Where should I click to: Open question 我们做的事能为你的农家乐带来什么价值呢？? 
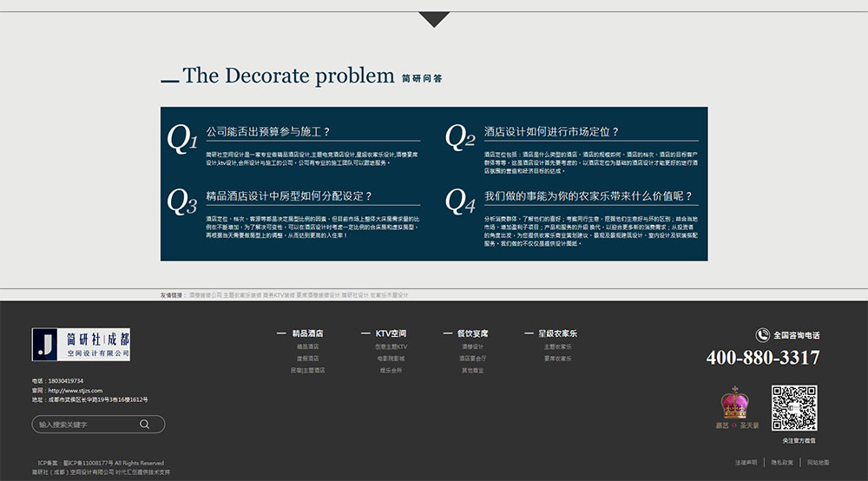pos(588,196)
